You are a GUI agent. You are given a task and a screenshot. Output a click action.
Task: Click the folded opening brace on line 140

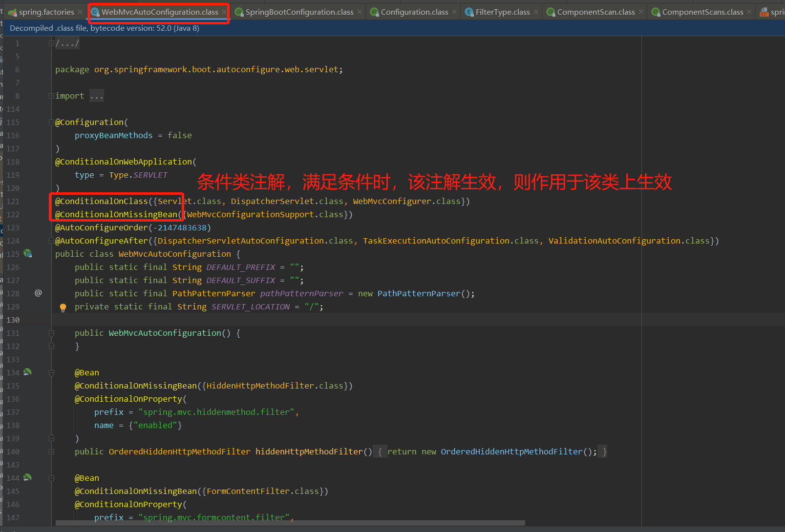tap(380, 452)
